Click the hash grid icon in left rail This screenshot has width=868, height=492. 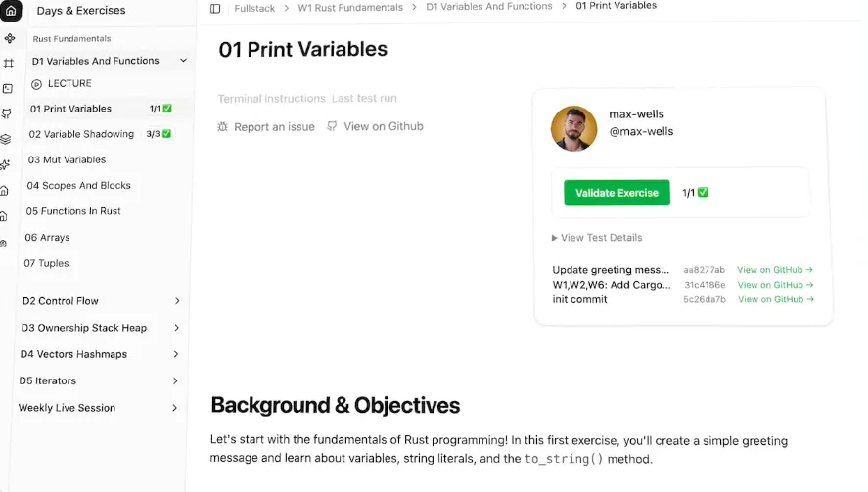click(x=8, y=64)
